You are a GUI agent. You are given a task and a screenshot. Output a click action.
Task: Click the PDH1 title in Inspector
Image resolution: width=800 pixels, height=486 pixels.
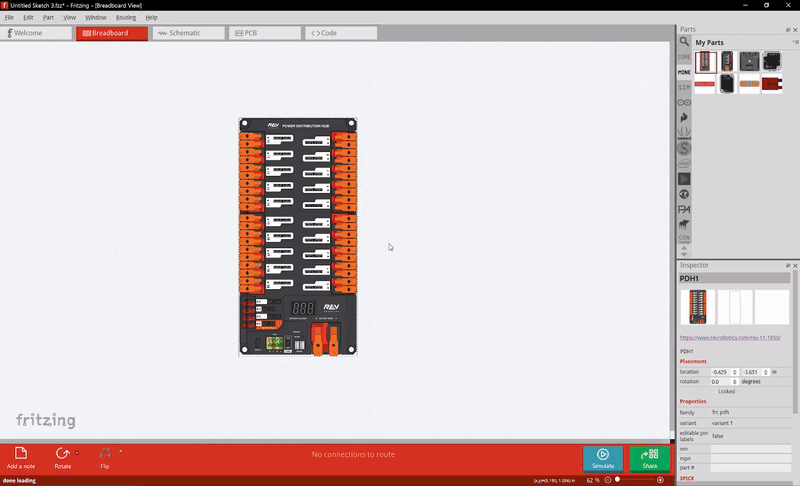(x=734, y=278)
